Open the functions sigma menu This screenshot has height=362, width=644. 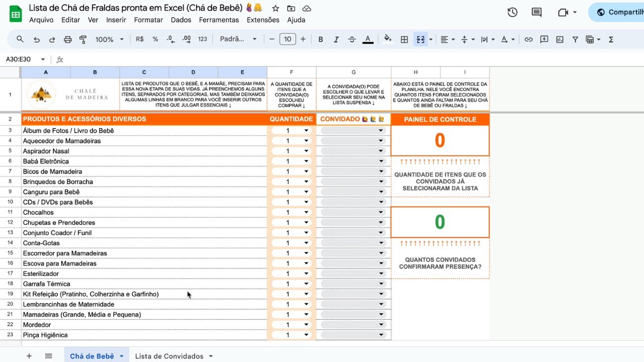[611, 39]
